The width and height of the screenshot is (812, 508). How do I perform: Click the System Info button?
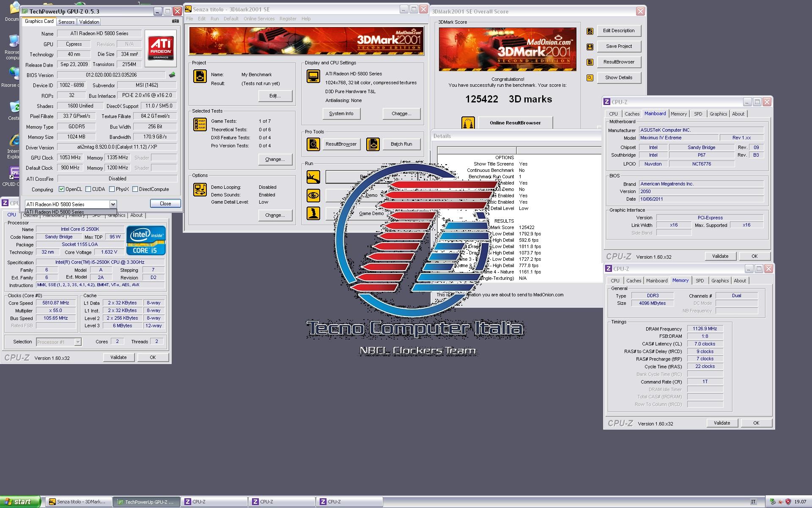click(341, 113)
